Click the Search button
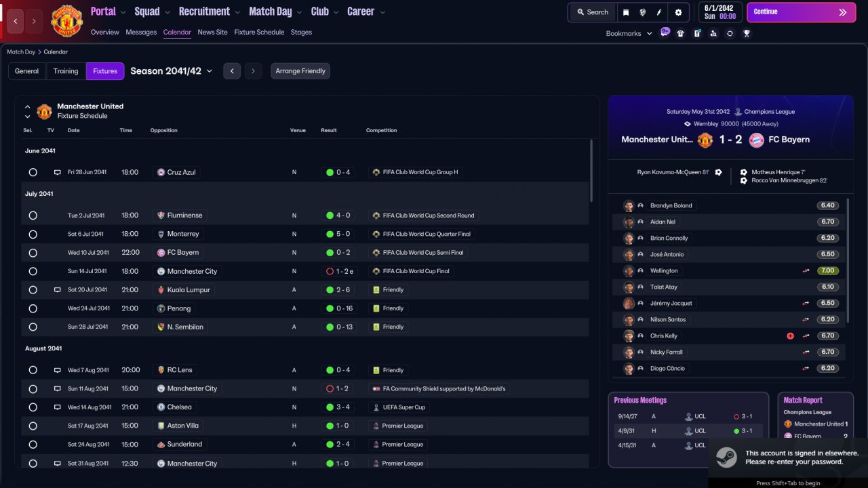The width and height of the screenshot is (868, 488). 593,12
